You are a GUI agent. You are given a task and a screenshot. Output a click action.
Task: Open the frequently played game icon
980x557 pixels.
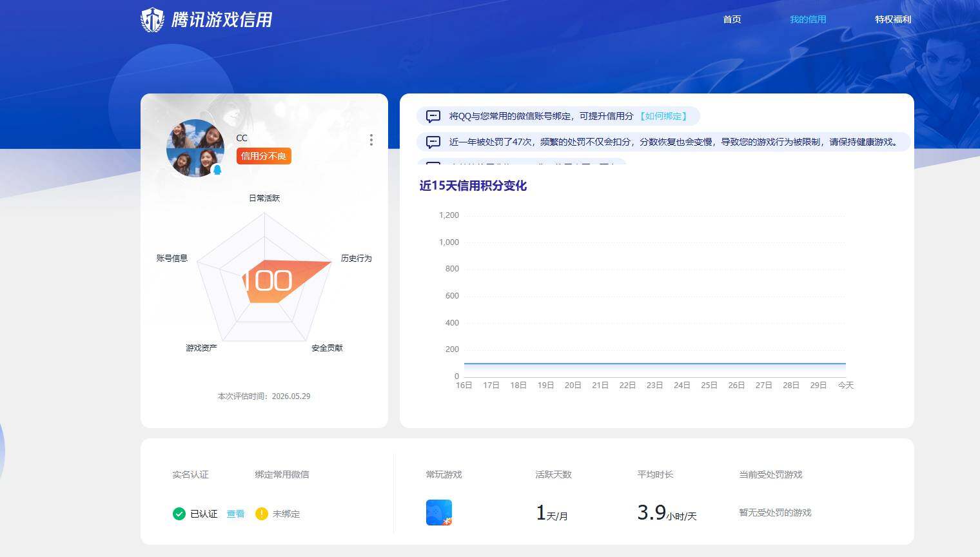pos(439,513)
